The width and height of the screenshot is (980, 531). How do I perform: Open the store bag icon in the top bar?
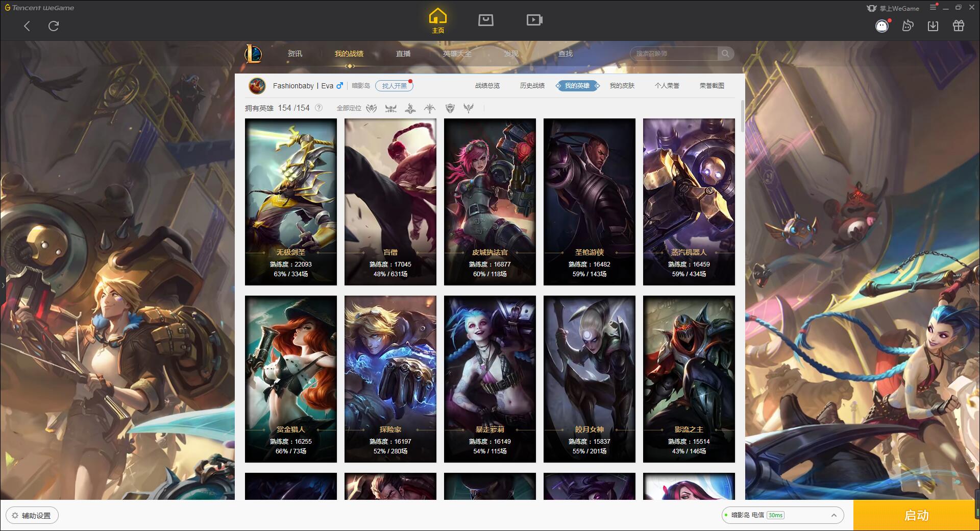point(485,20)
